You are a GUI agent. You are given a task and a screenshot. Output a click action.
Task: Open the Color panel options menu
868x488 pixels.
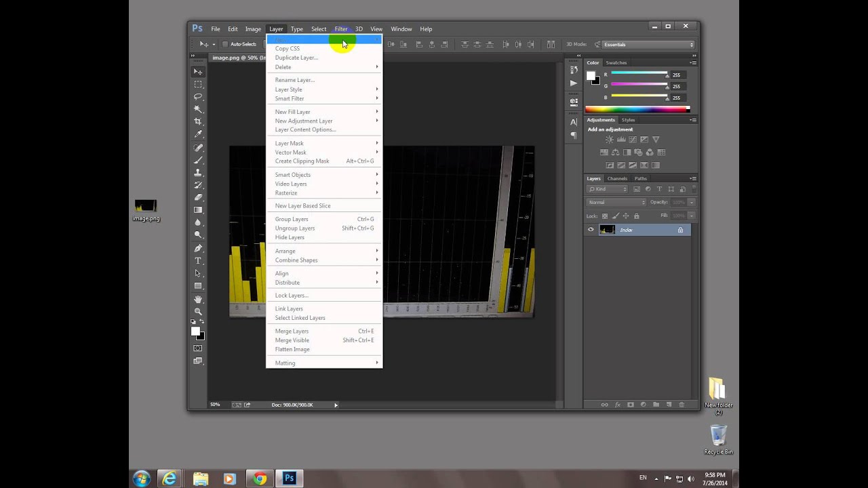692,62
